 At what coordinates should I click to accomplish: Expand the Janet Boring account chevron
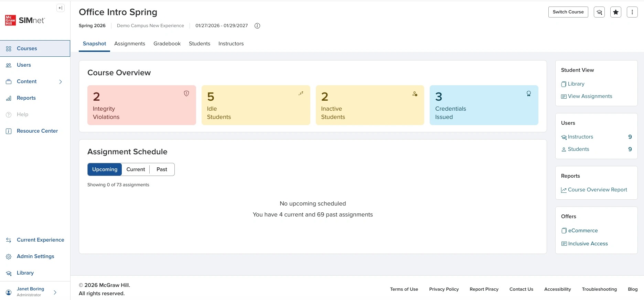55,292
